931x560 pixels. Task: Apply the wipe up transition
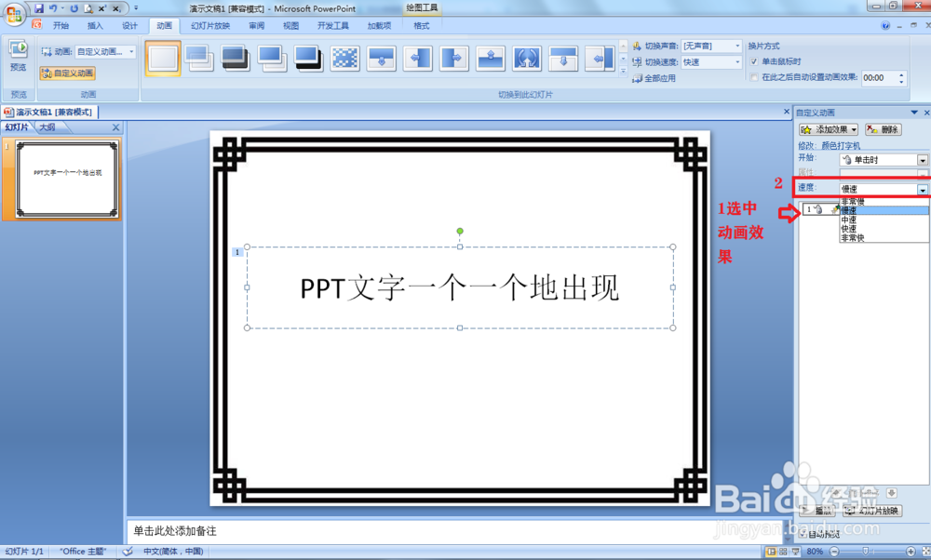point(491,58)
